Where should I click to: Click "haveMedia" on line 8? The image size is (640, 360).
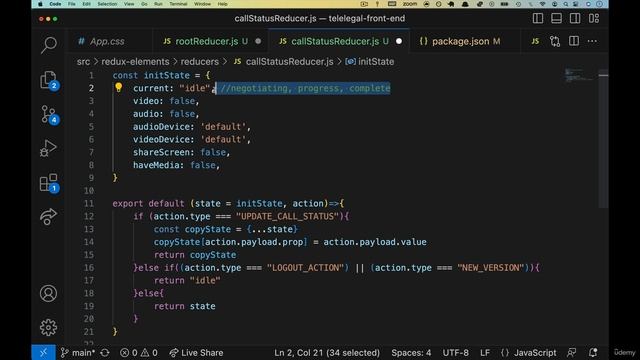pos(156,165)
